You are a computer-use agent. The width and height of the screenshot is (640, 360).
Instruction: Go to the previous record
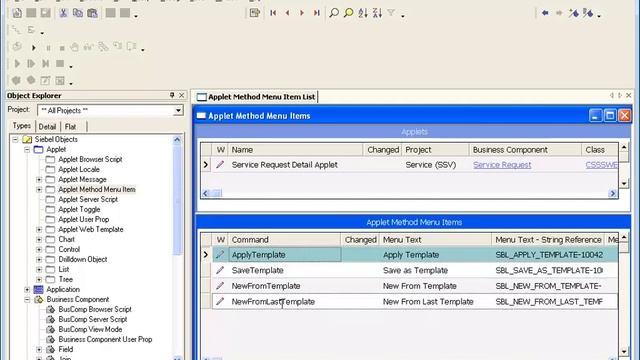pos(288,13)
